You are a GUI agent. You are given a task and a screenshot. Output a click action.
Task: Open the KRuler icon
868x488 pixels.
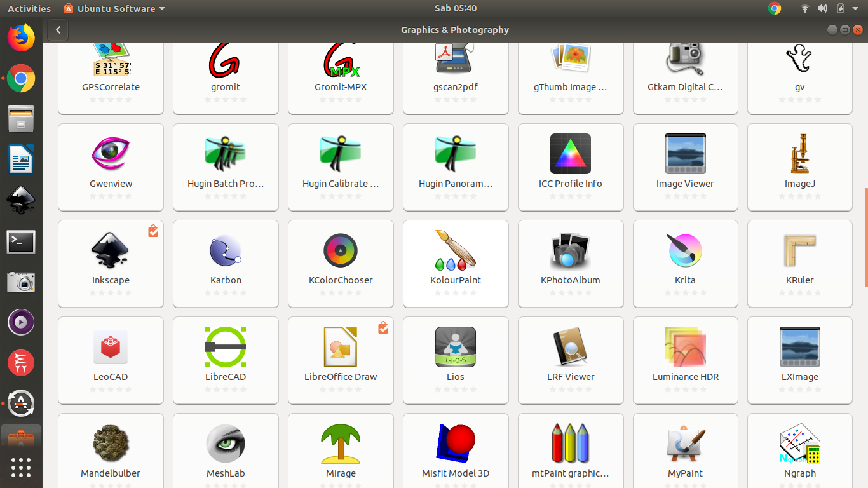(800, 250)
